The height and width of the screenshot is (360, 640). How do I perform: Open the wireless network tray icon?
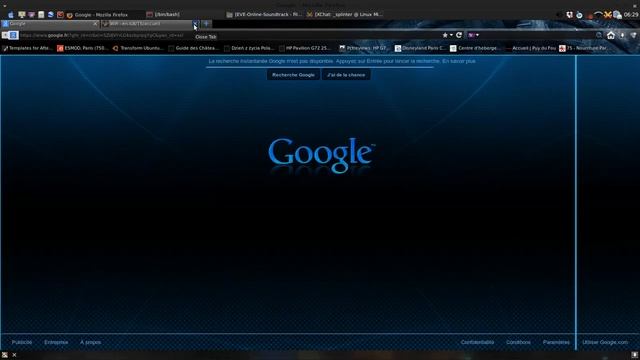[598, 15]
